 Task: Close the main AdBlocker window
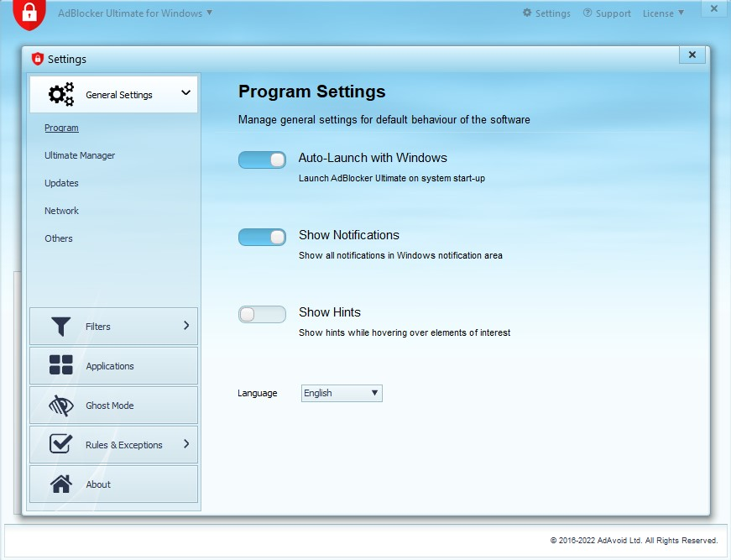pyautogui.click(x=713, y=8)
